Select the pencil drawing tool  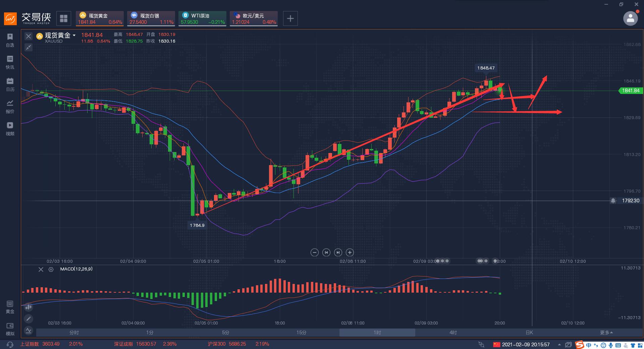(x=29, y=318)
